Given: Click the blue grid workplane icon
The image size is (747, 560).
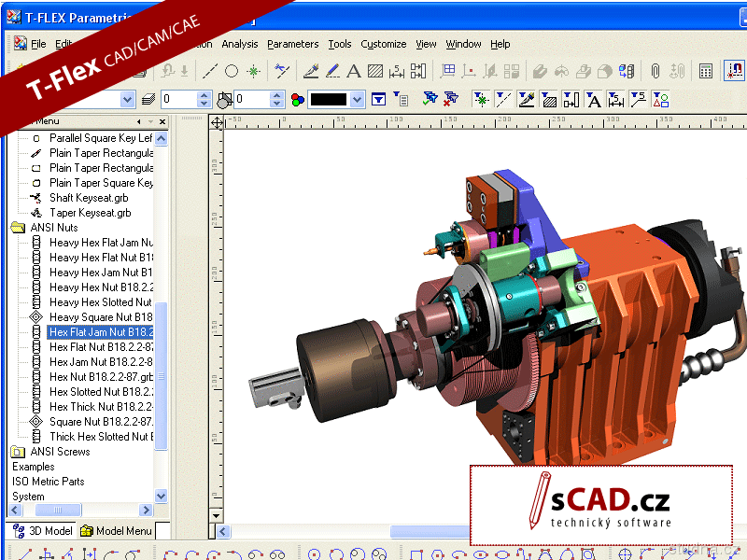Looking at the screenshot, I should (448, 72).
